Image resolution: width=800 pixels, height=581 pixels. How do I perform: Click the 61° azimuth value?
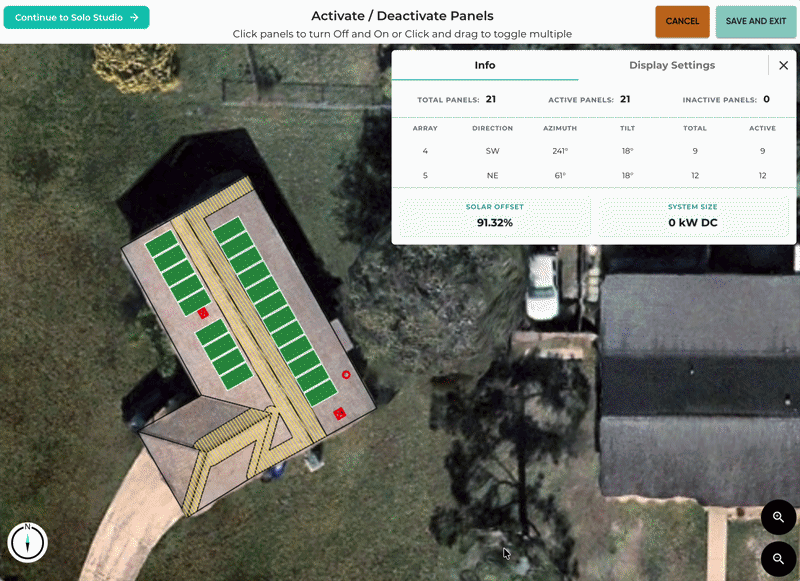pyautogui.click(x=560, y=175)
